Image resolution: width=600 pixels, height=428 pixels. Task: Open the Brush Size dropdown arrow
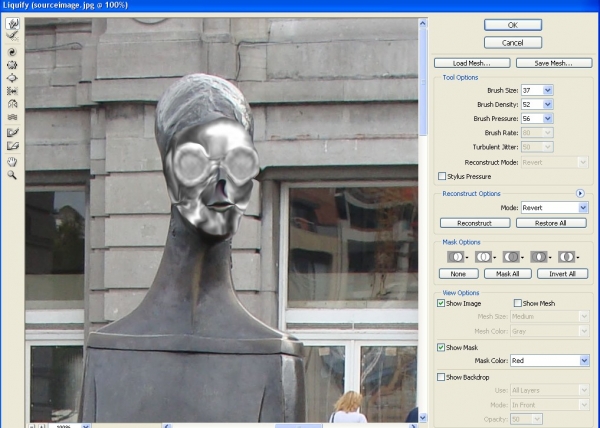click(548, 90)
